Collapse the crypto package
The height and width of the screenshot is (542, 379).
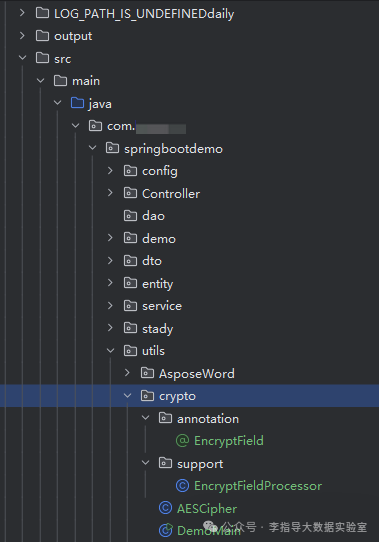(x=128, y=395)
